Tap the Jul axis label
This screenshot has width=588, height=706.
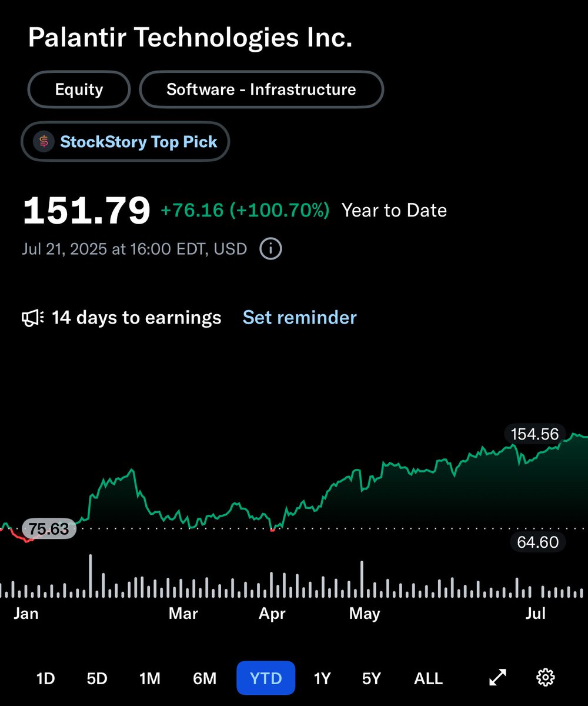pyautogui.click(x=536, y=614)
